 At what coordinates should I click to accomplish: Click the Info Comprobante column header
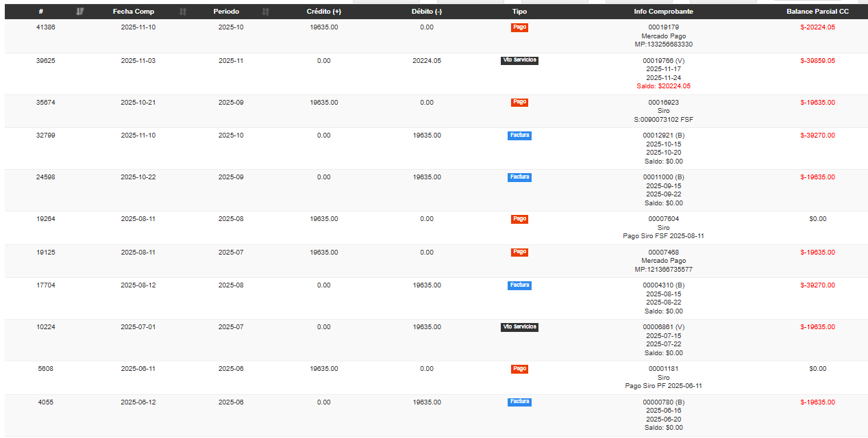(663, 12)
